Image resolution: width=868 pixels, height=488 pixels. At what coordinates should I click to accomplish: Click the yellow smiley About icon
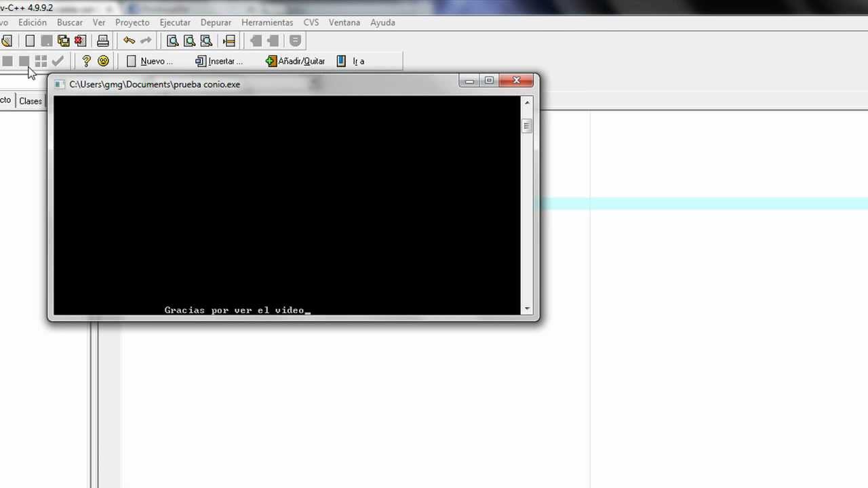tap(103, 61)
